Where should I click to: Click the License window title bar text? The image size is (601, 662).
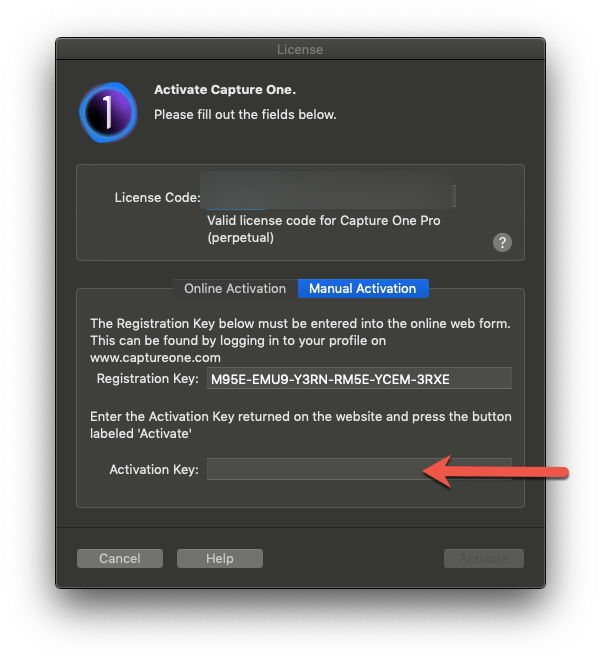point(300,49)
